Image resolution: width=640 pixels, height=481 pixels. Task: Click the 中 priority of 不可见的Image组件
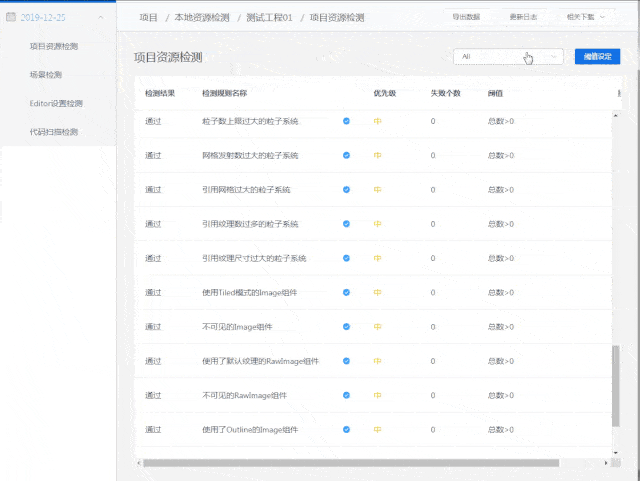click(378, 327)
